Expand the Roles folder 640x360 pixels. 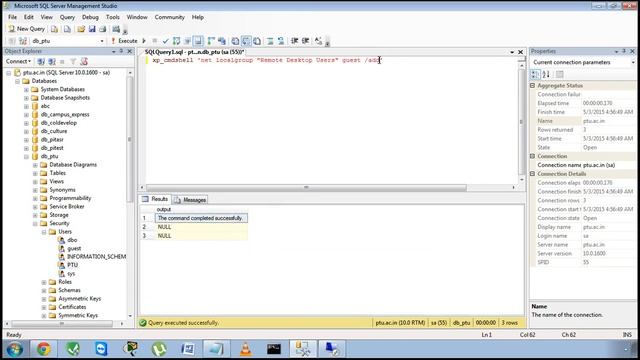(x=44, y=282)
